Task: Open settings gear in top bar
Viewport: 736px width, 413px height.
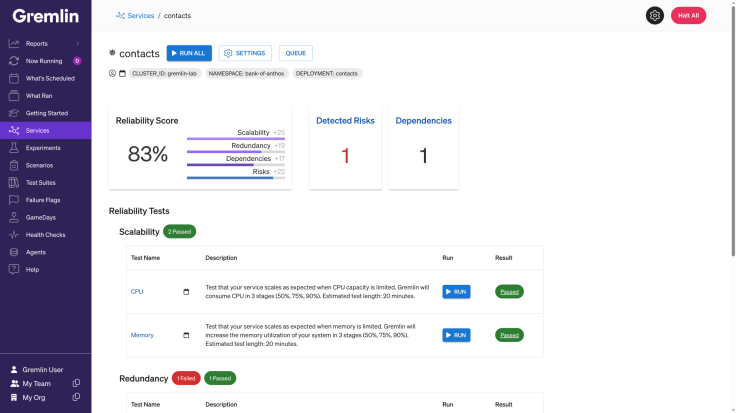Action: (655, 15)
